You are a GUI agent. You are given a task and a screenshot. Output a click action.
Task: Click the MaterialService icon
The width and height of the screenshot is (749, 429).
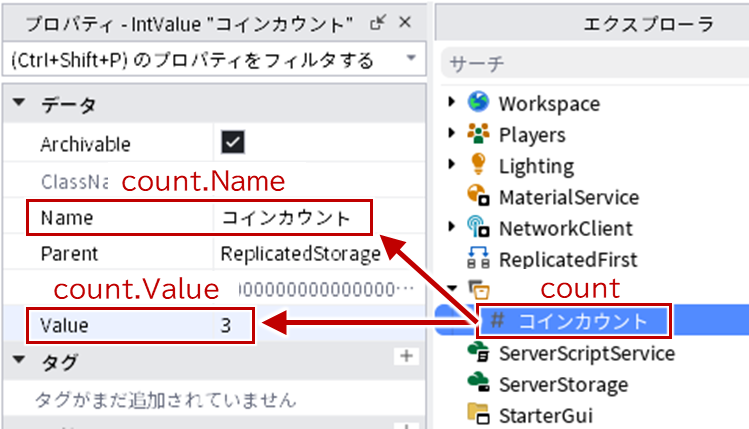click(478, 195)
